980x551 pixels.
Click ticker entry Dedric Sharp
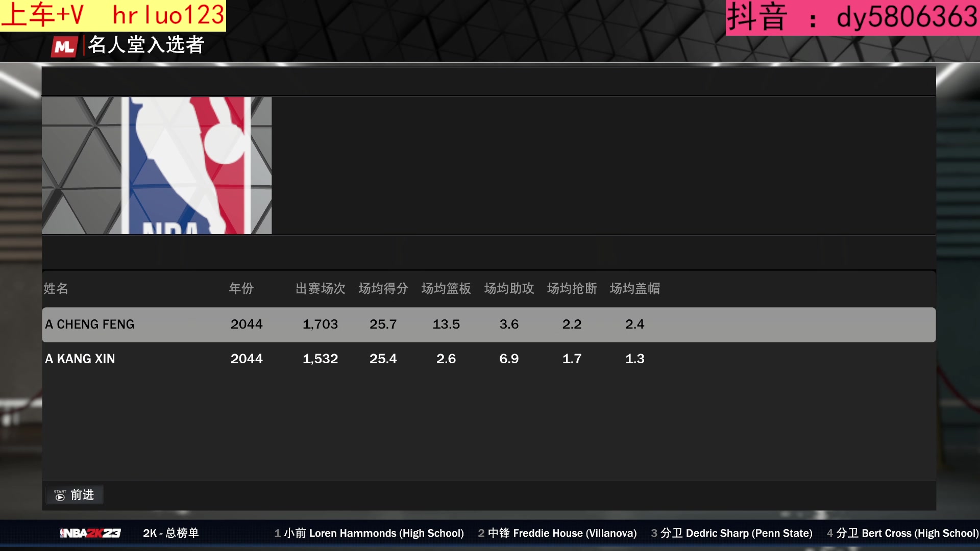(x=731, y=533)
